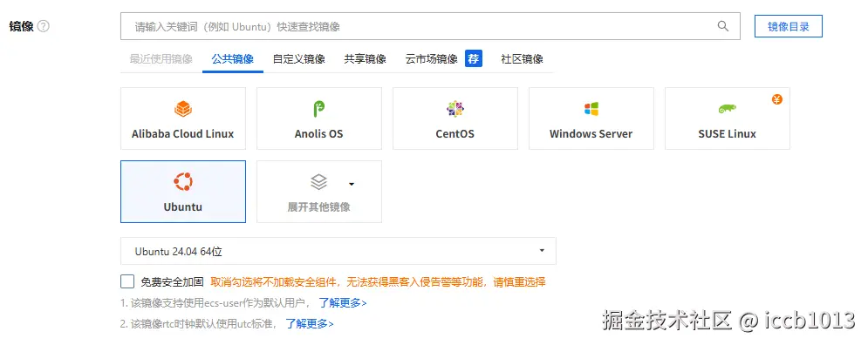
Task: Switch to the 最近使用镜像 tab
Action: 161,59
